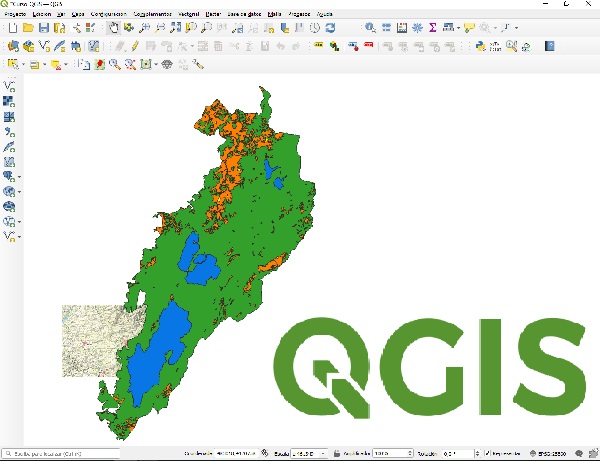
Task: Open the messages log bubble in the status bar
Action: point(579,453)
